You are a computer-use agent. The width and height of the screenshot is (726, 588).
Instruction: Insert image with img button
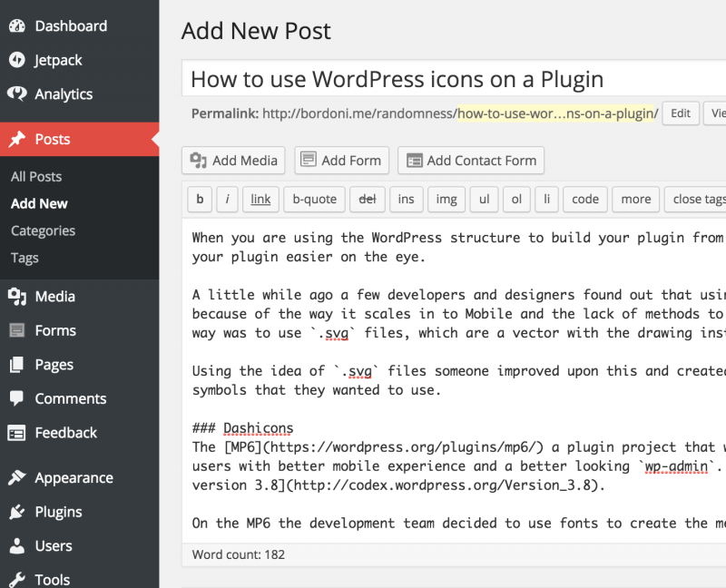click(x=446, y=199)
